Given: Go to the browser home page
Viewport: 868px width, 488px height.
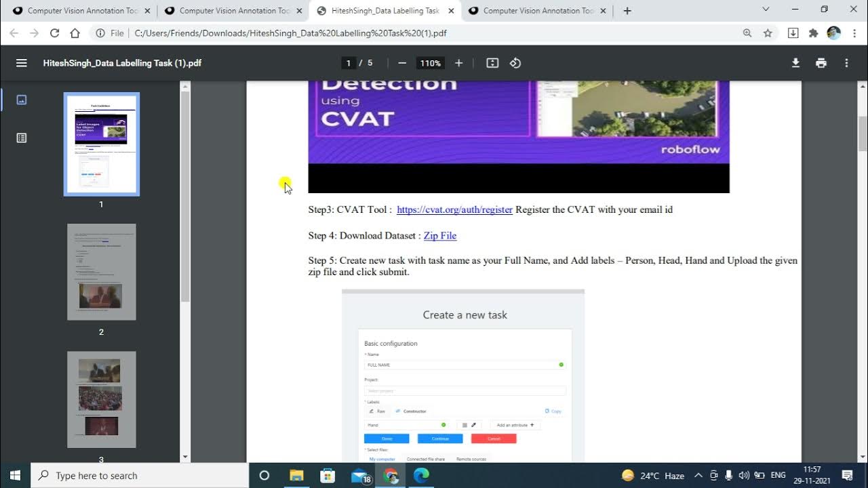Looking at the screenshot, I should coord(75,33).
